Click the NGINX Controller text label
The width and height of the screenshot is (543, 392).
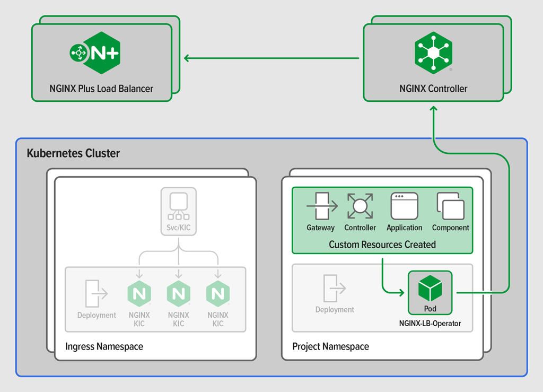pos(433,89)
